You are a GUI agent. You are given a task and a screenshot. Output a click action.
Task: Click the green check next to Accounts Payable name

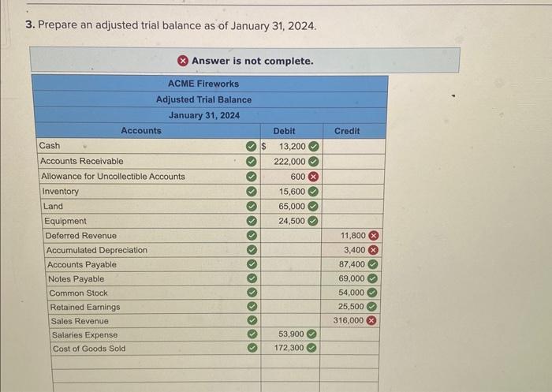click(x=251, y=264)
